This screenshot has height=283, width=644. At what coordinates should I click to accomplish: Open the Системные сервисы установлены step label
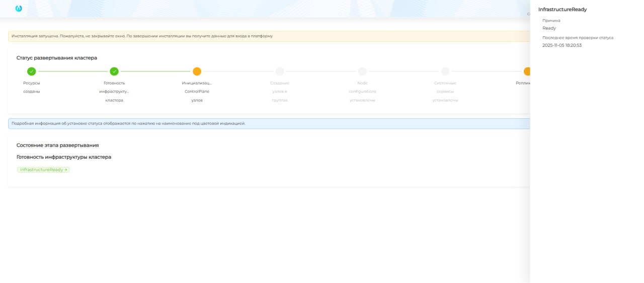click(445, 91)
